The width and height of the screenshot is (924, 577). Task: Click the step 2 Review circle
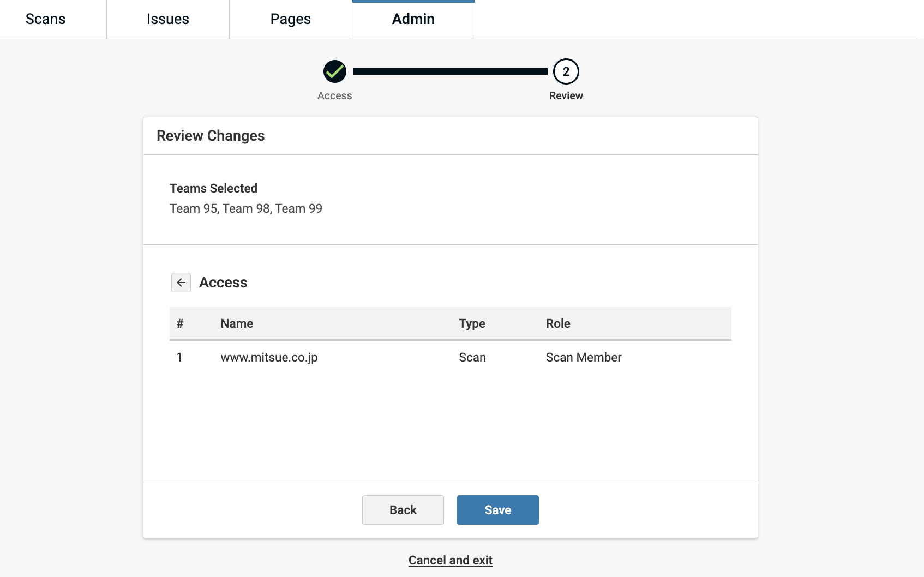pyautogui.click(x=566, y=71)
